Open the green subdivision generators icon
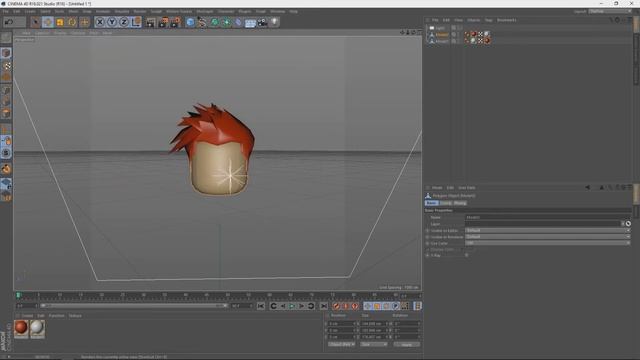640x360 pixels. click(x=214, y=22)
